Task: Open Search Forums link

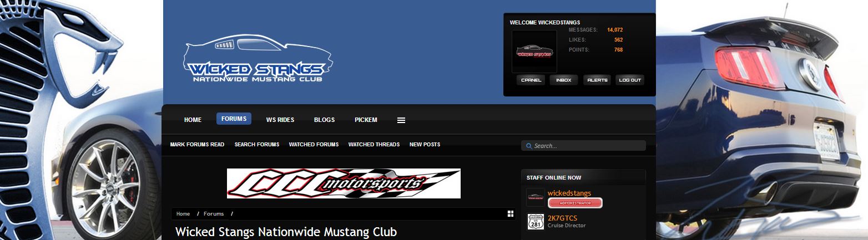Action: coord(256,145)
